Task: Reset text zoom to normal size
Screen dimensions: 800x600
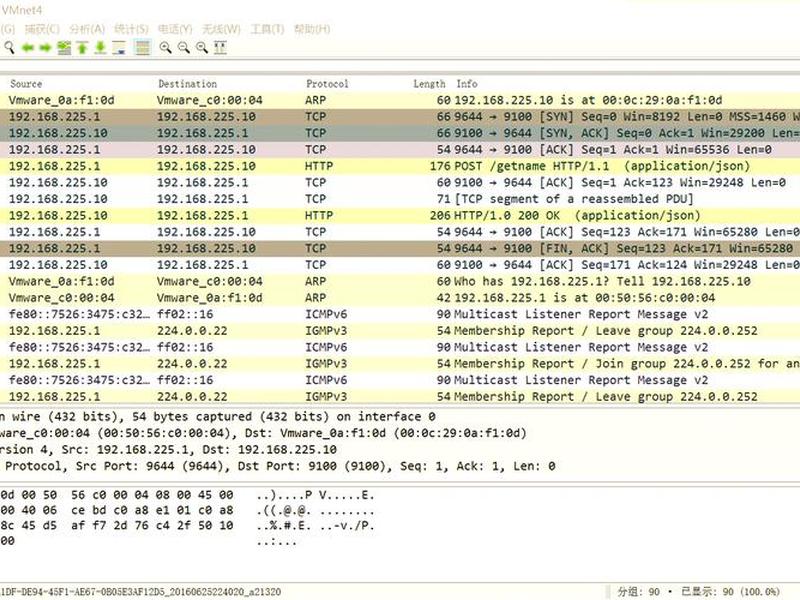Action: pyautogui.click(x=202, y=48)
